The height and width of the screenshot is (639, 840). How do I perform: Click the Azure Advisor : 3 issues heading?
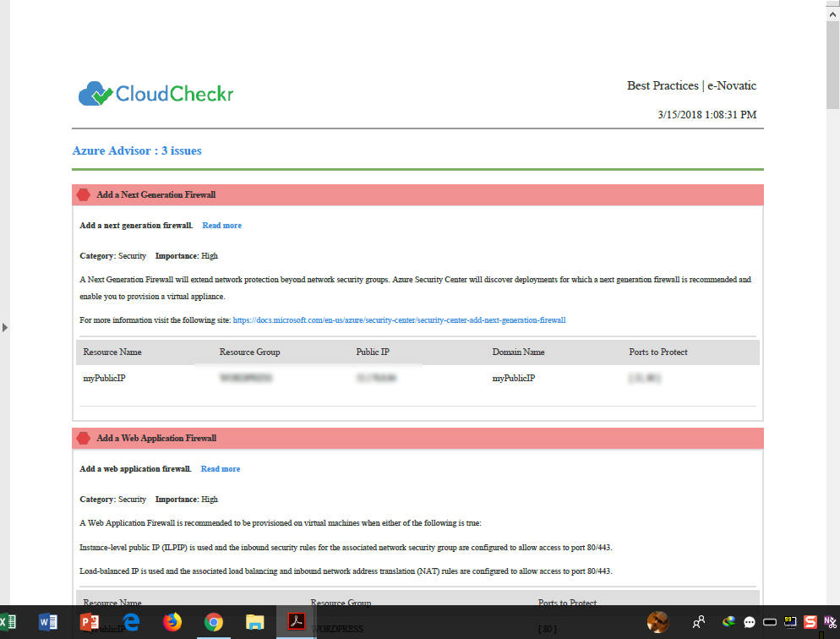point(137,150)
